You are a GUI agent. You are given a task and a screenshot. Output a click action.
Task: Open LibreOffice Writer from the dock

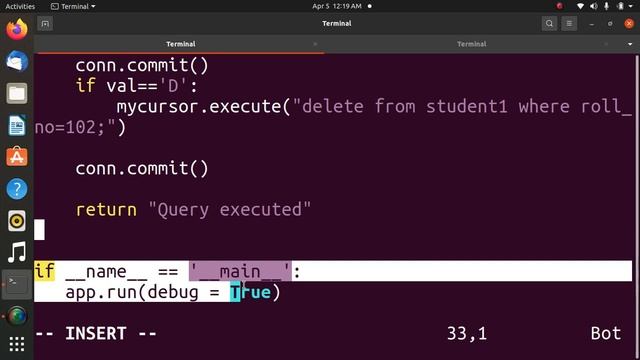pos(17,125)
